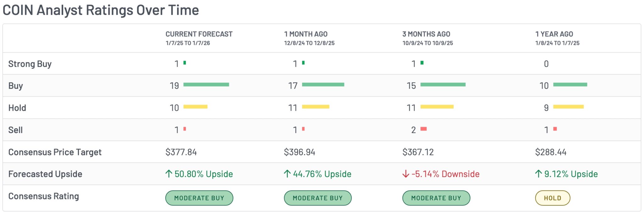
Task: Click the 1 Month Ago Moderate Buy badge
Action: pos(318,198)
